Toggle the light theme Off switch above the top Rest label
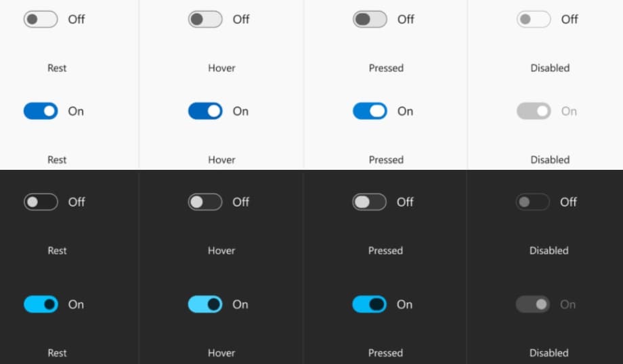 point(41,20)
